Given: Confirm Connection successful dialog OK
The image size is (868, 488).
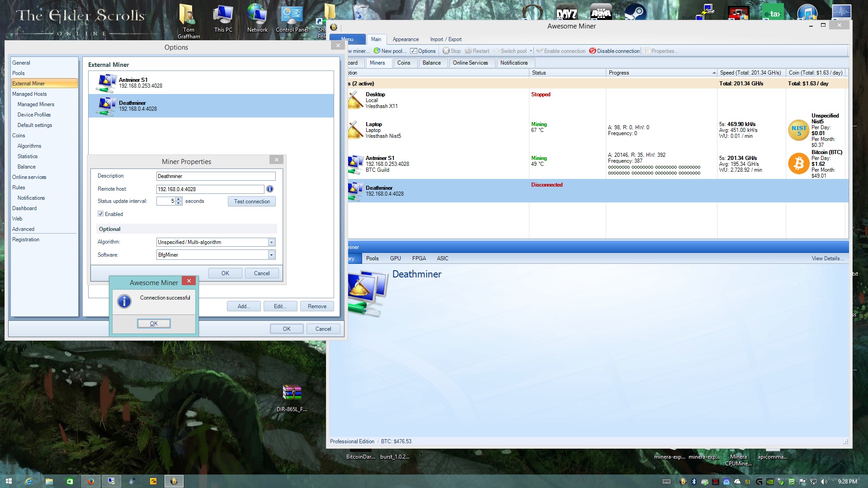Looking at the screenshot, I should (154, 324).
